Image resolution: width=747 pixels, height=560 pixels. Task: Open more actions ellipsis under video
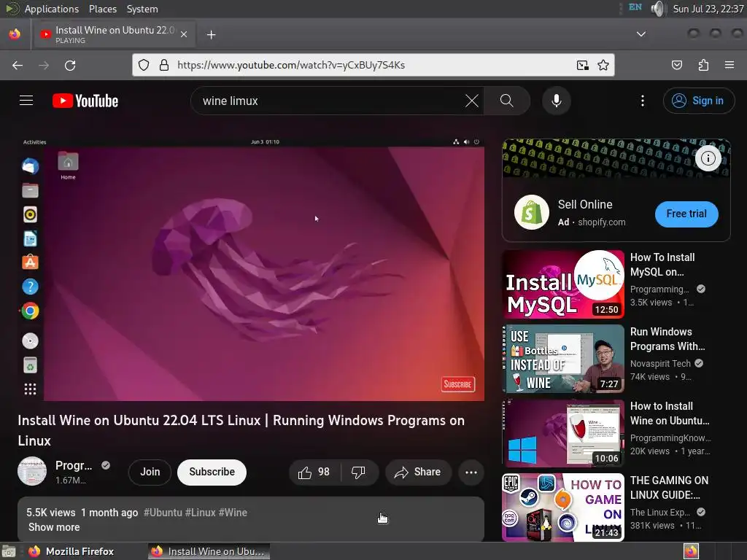click(x=471, y=472)
